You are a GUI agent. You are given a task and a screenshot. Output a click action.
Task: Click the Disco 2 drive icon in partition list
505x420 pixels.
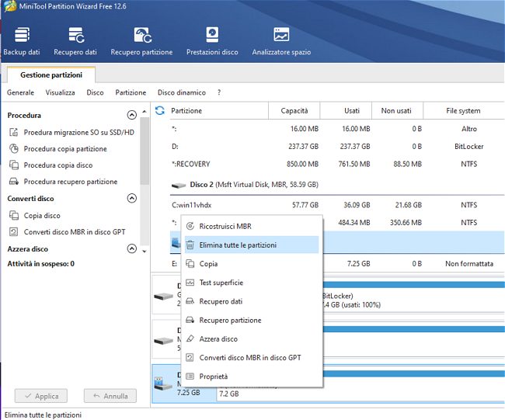(179, 185)
